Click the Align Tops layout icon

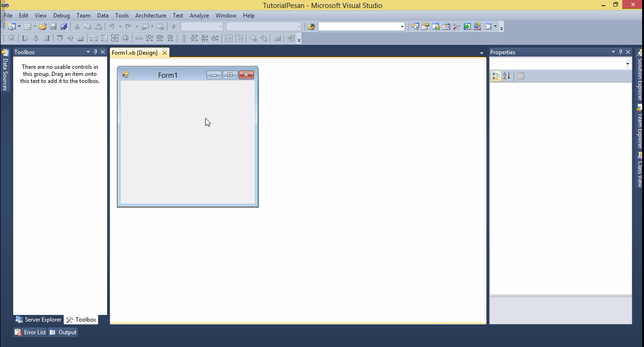point(60,38)
